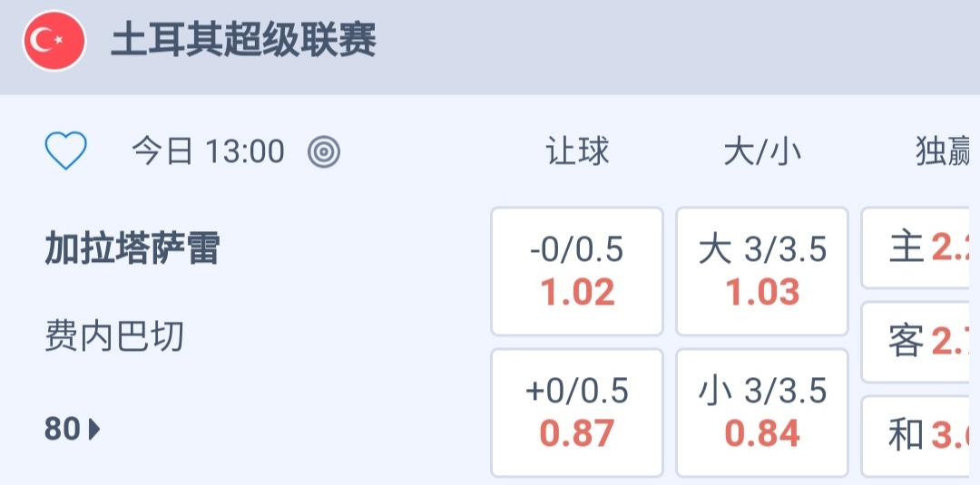Expand more markets via the 80 count

coord(64,429)
